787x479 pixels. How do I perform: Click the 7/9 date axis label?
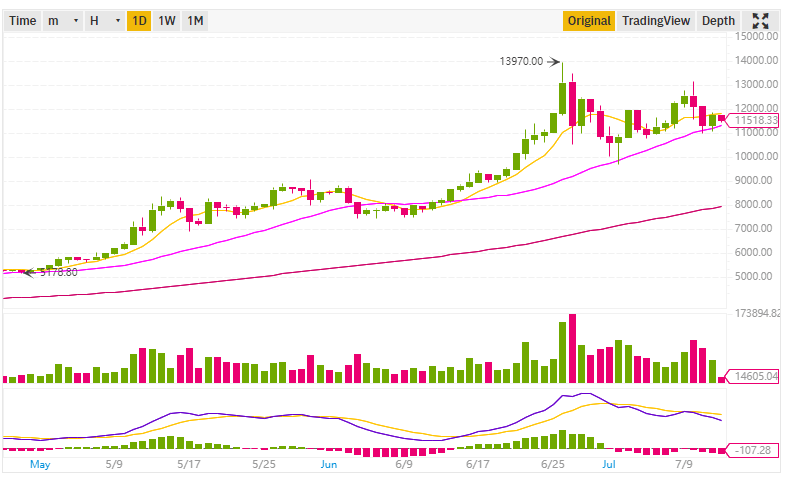tap(684, 464)
